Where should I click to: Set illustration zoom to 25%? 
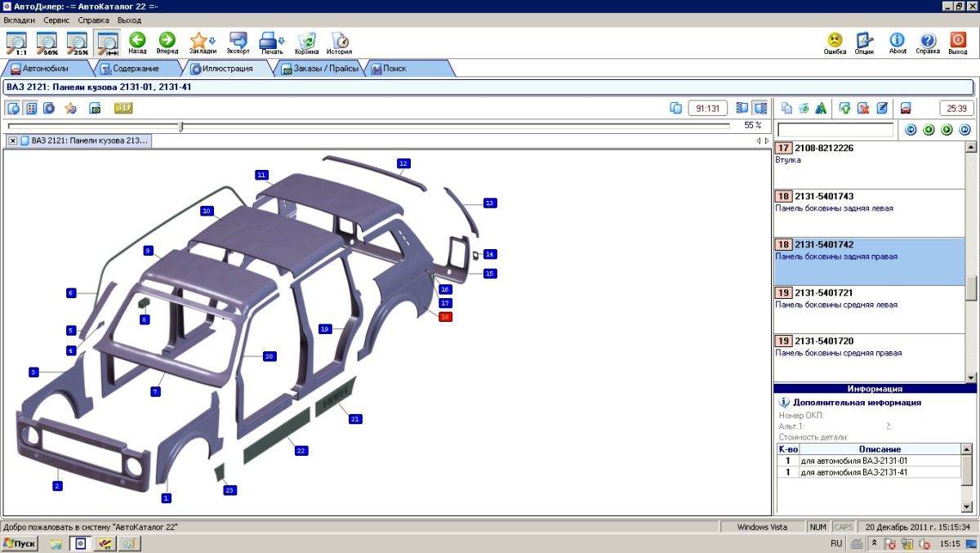[77, 42]
